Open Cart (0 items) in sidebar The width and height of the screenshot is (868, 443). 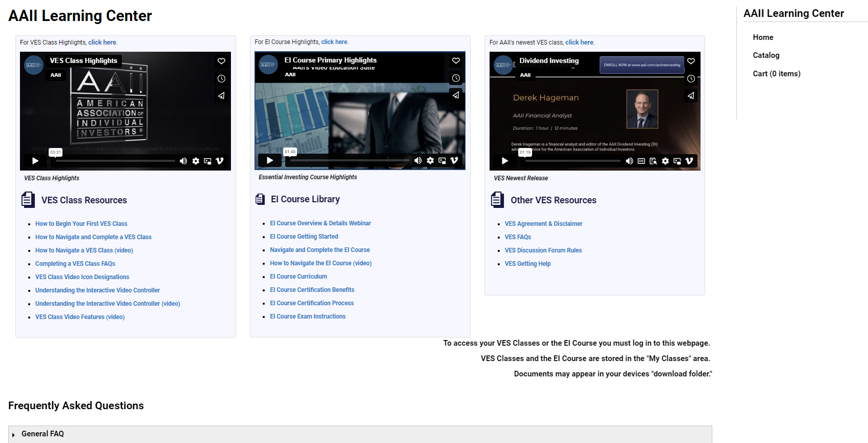(776, 74)
